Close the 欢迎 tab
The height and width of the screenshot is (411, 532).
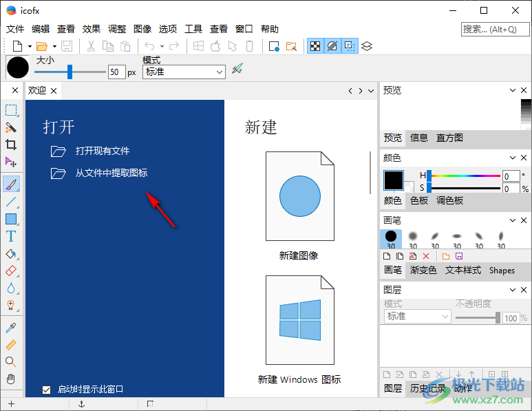pyautogui.click(x=54, y=91)
